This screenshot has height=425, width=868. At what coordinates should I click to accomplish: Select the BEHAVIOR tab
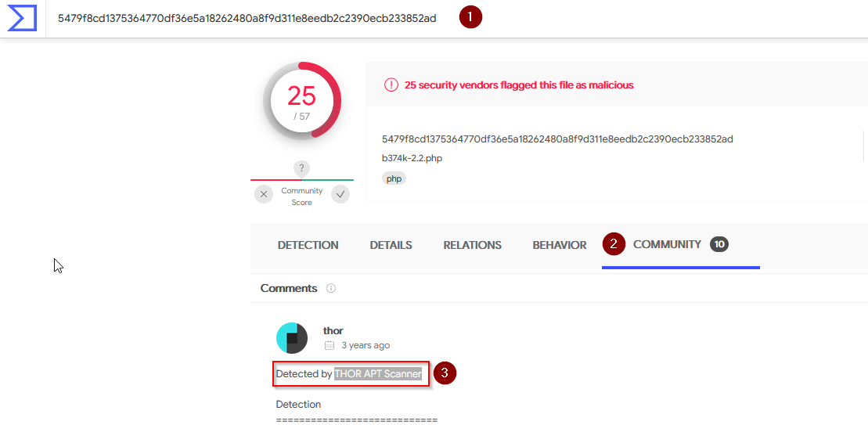point(559,245)
